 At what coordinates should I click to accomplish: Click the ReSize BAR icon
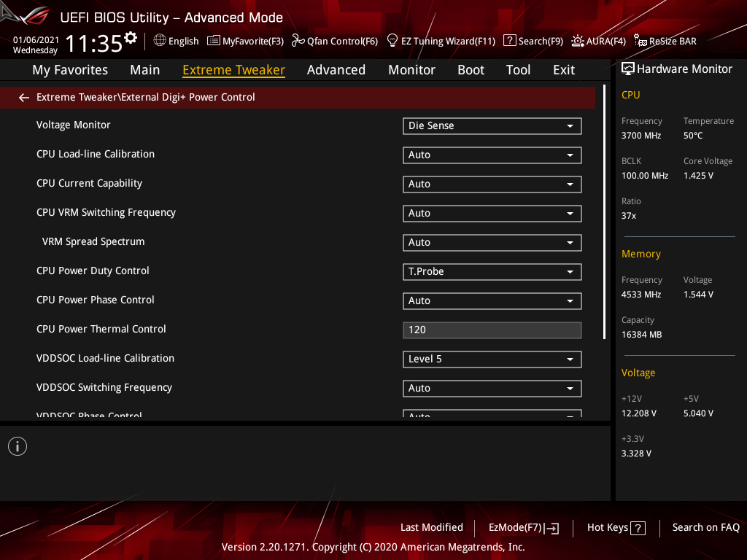point(640,41)
